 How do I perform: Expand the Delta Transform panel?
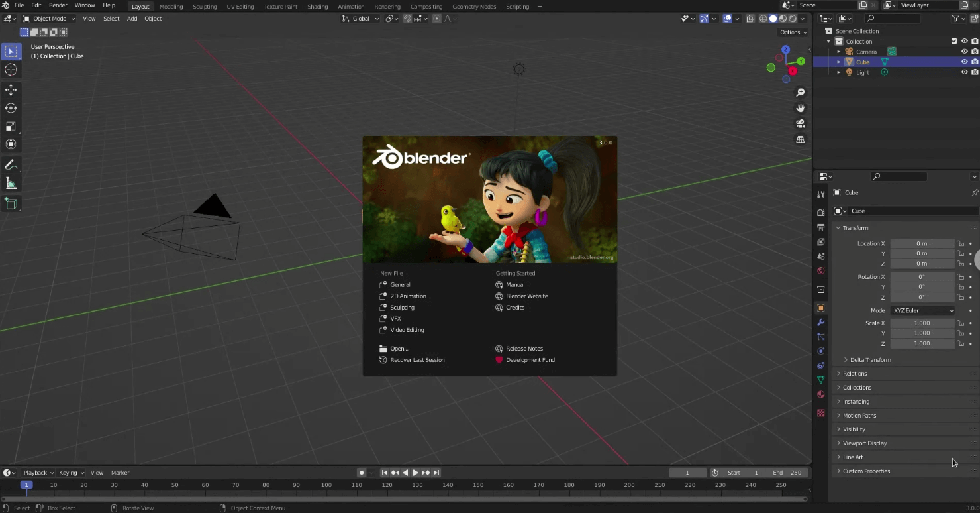click(x=870, y=360)
